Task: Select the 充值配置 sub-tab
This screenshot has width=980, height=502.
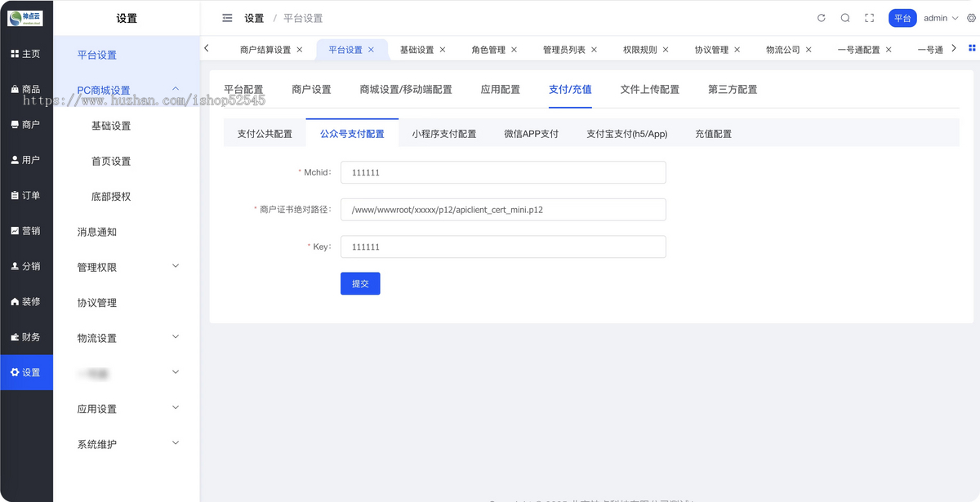Action: [x=714, y=133]
